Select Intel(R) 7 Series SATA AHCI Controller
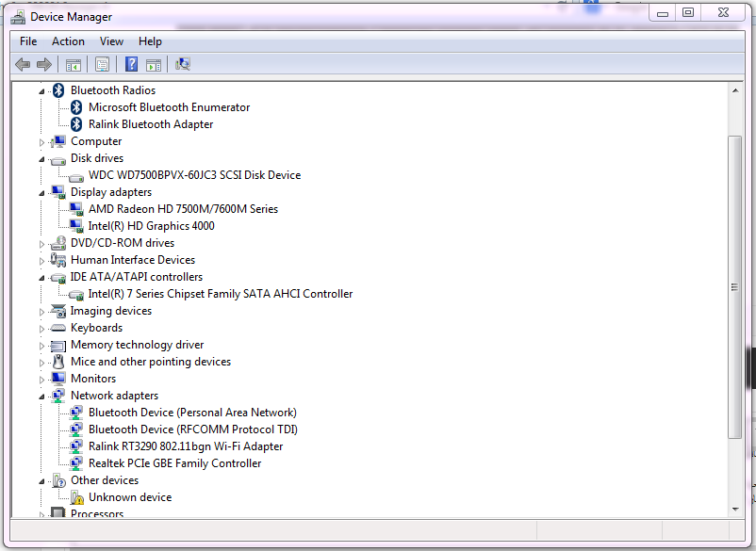This screenshot has width=756, height=551. pos(221,294)
